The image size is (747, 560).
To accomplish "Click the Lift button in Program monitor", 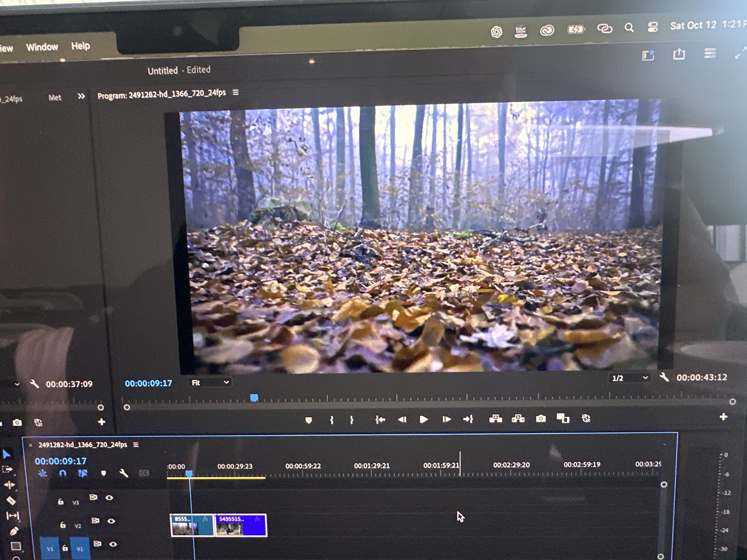I will coord(495,419).
